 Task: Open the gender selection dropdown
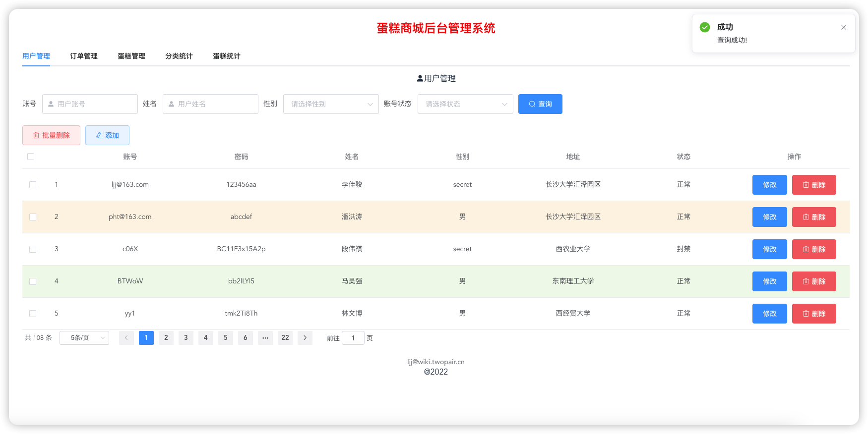coord(330,104)
